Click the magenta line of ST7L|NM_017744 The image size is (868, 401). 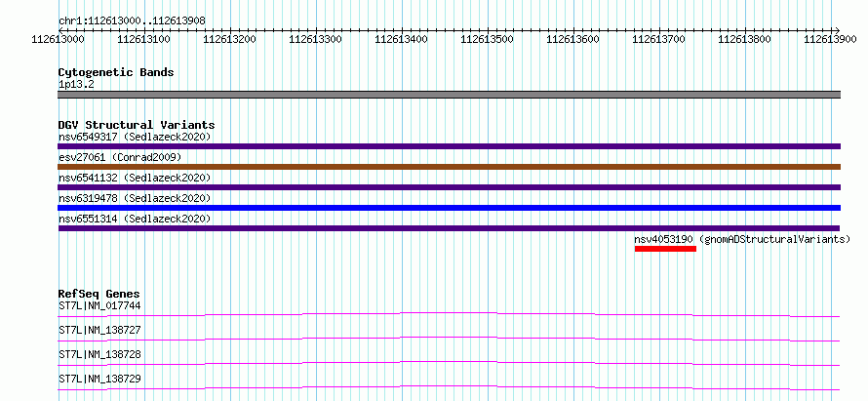pos(449,314)
